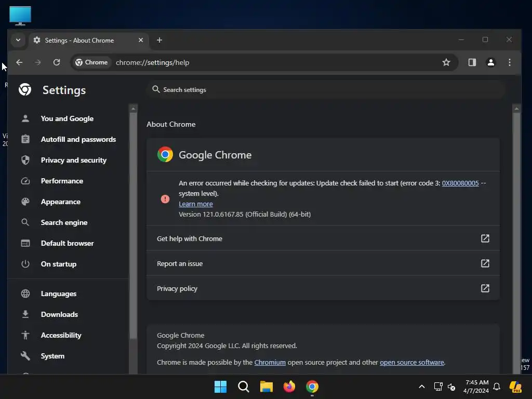This screenshot has width=532, height=399.
Task: Click the Chrome taskbar icon
Action: click(x=312, y=387)
